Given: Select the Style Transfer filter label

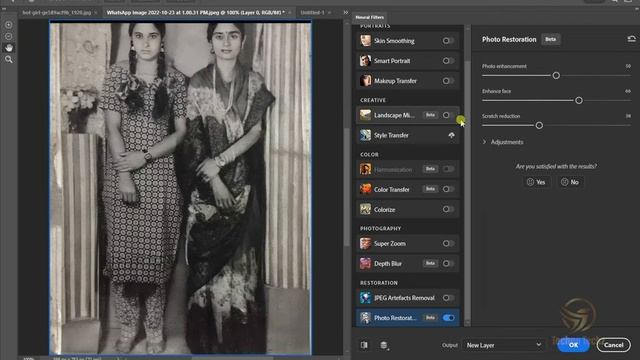Looking at the screenshot, I should point(391,136).
